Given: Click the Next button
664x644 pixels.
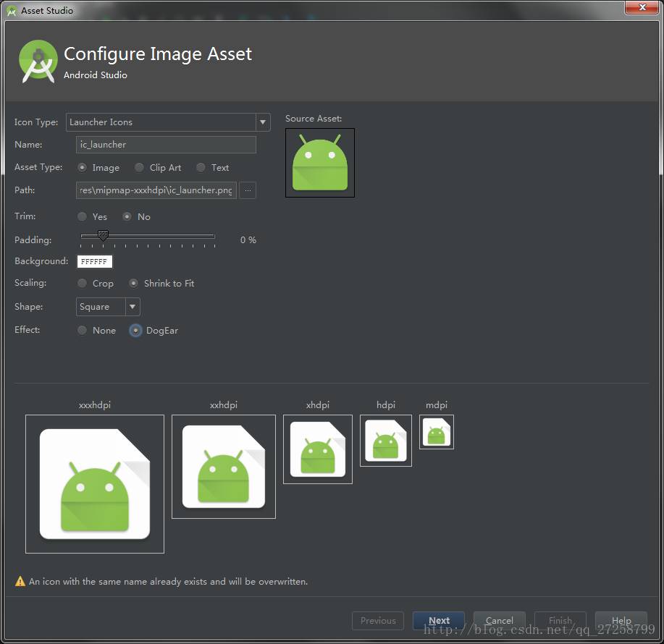Looking at the screenshot, I should [439, 621].
